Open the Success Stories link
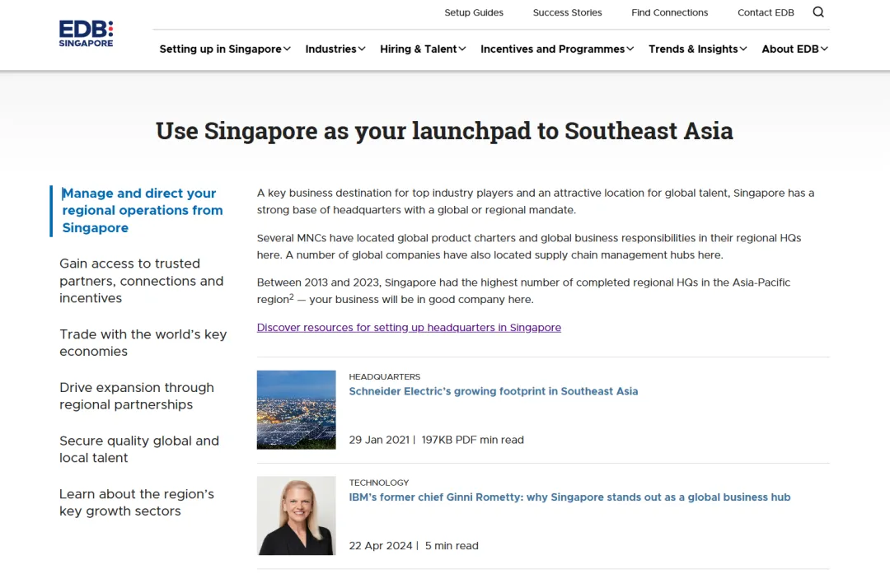The height and width of the screenshot is (588, 890). pyautogui.click(x=567, y=12)
